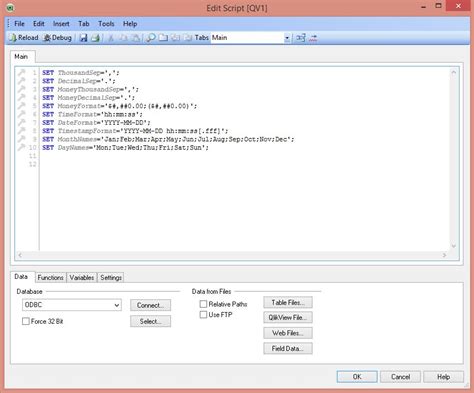474x393 pixels.
Task: Switch to the Settings tab
Action: pyautogui.click(x=111, y=277)
